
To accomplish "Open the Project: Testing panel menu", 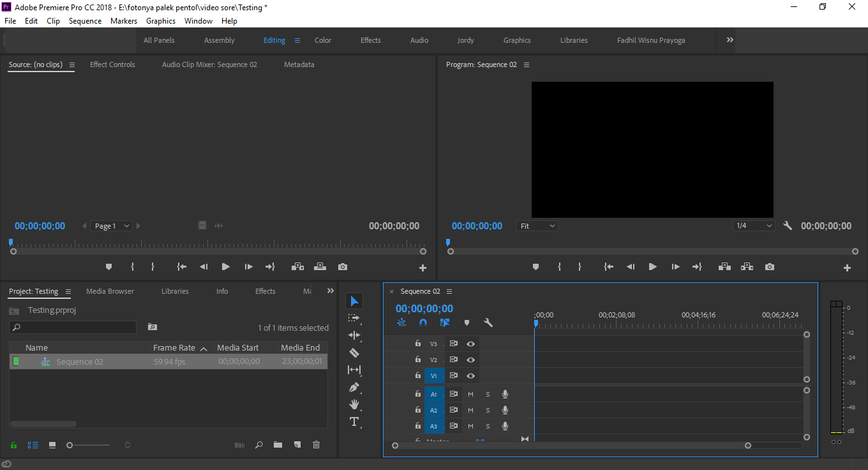I will [68, 291].
